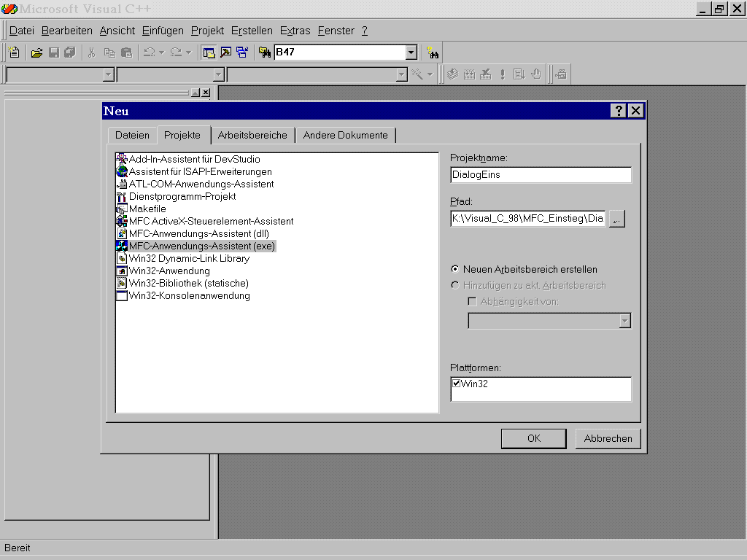Viewport: 747px width, 560px height.
Task: Click the Go debug icon
Action: pyautogui.click(x=519, y=74)
